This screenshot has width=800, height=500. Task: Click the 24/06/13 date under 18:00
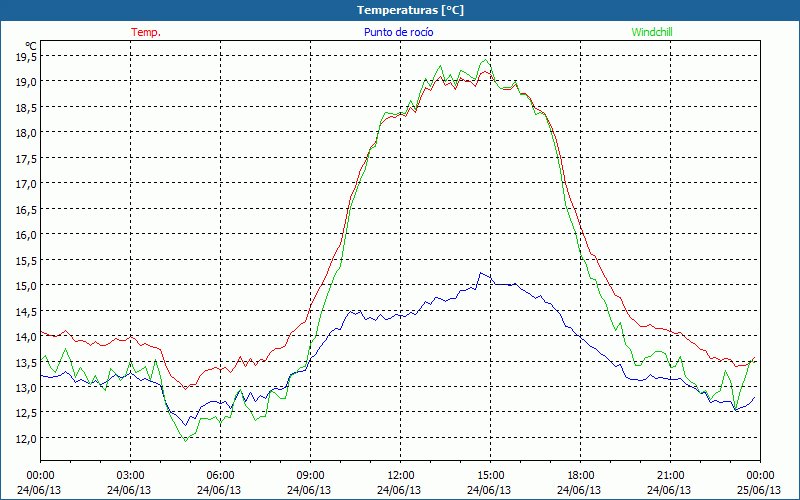(x=579, y=490)
